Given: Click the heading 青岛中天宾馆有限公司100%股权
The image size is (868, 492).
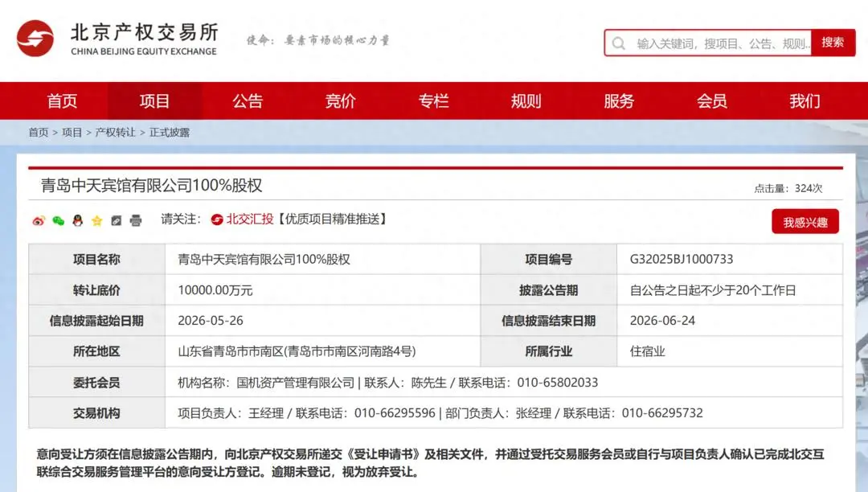Looking at the screenshot, I should [x=151, y=186].
